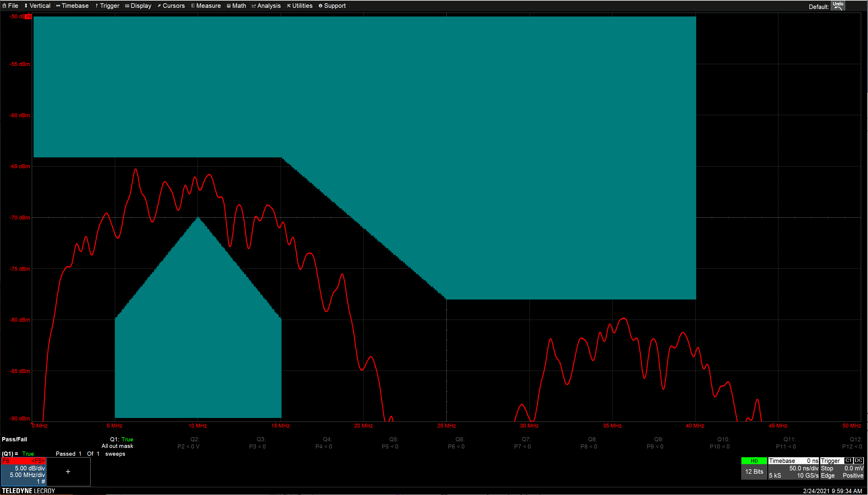Screen dimensions: 868x495
Task: Click the green HD resolution badge
Action: tap(754, 461)
